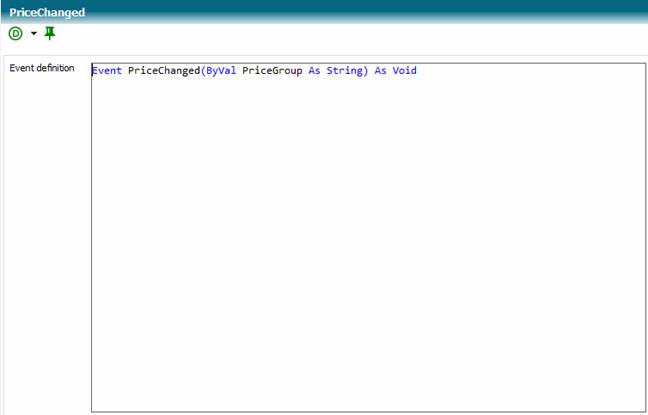Click 'PriceChanged' in the event definition code

tap(164, 71)
